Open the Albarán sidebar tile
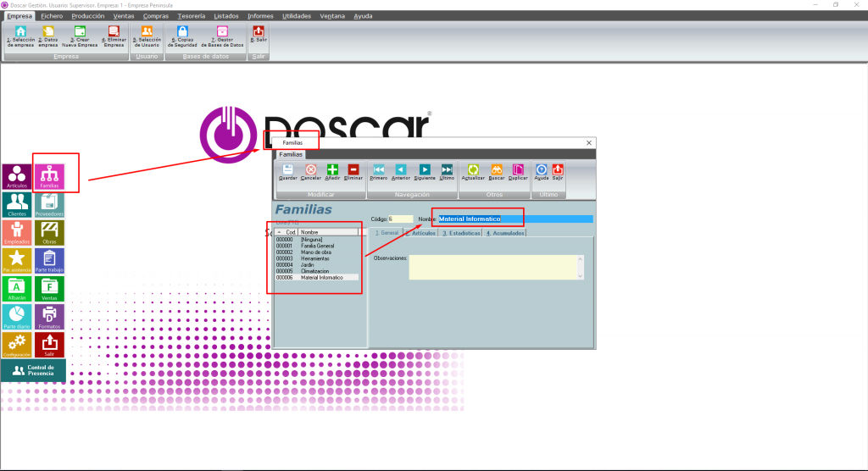Viewport: 868px width, 471px height. (17, 289)
